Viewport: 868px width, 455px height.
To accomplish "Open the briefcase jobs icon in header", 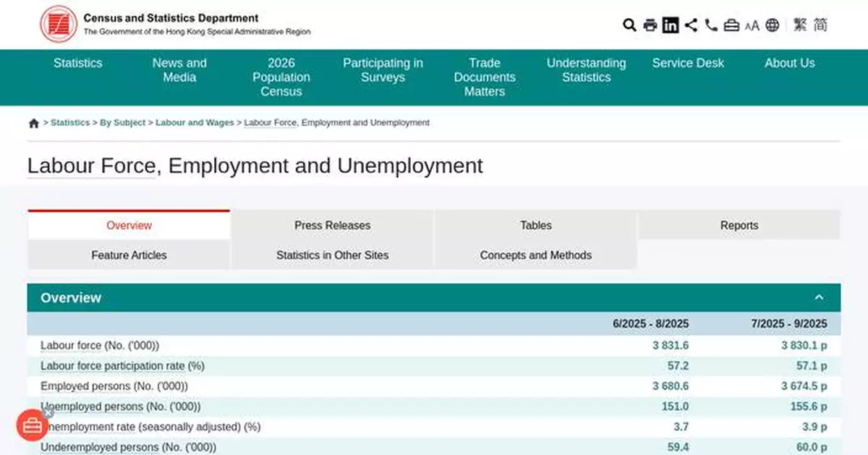I will tap(731, 25).
